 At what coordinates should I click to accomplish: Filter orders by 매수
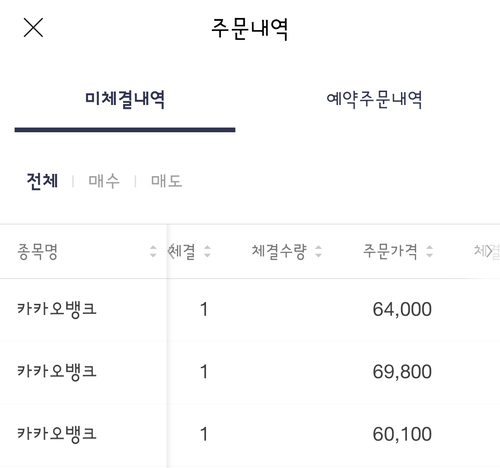tap(104, 181)
